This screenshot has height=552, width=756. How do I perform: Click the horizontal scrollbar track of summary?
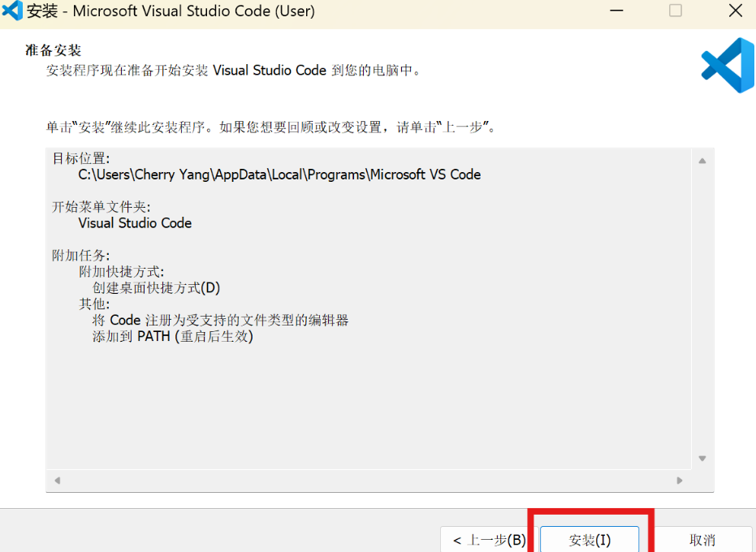365,481
